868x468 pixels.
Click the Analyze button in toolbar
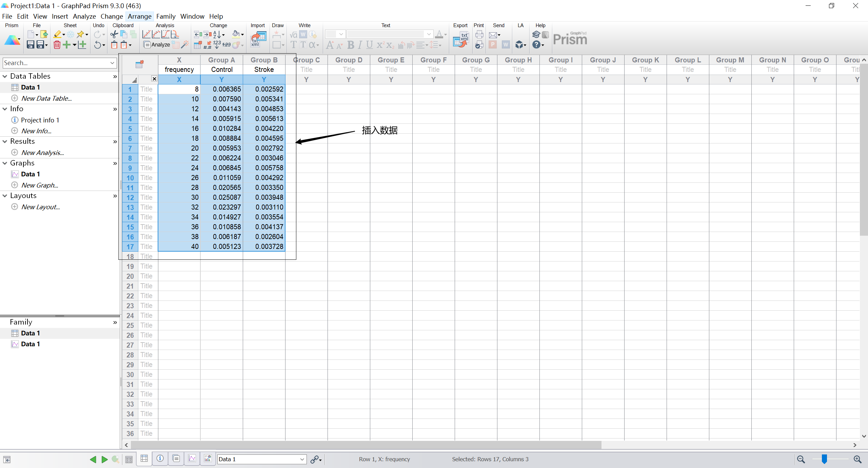click(x=157, y=44)
